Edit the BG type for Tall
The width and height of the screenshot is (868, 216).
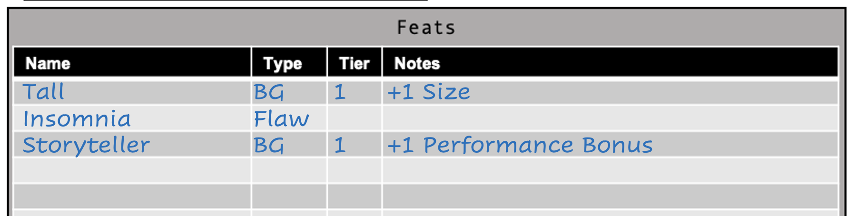point(289,92)
